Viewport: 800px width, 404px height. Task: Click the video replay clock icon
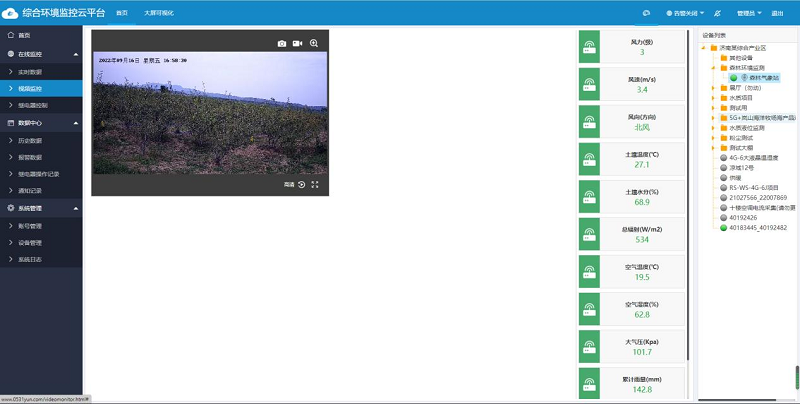click(302, 185)
